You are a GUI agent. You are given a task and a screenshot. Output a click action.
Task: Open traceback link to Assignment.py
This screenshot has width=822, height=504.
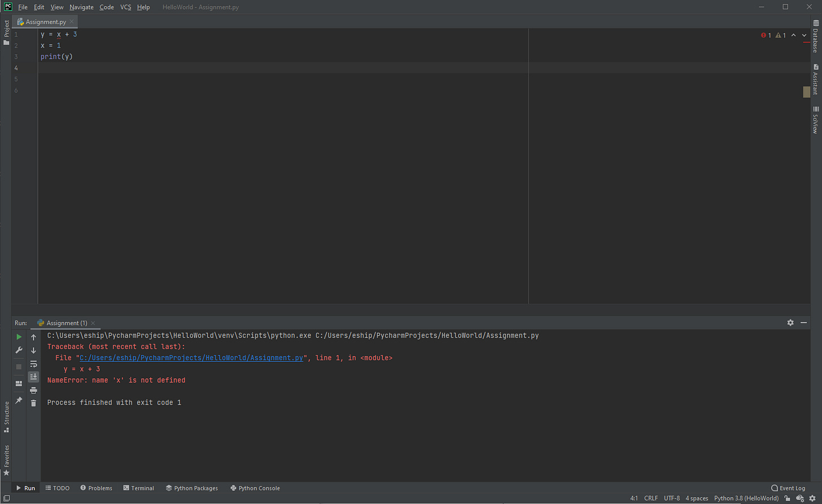[191, 358]
